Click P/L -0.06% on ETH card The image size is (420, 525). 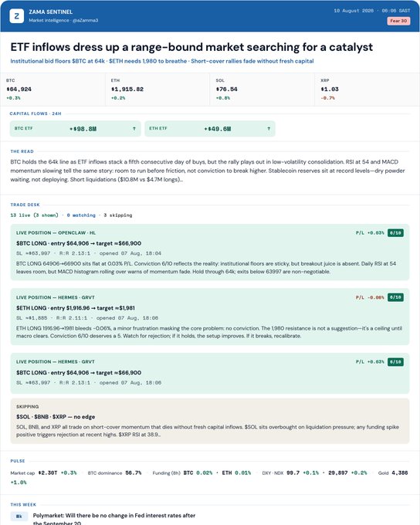coord(370,297)
